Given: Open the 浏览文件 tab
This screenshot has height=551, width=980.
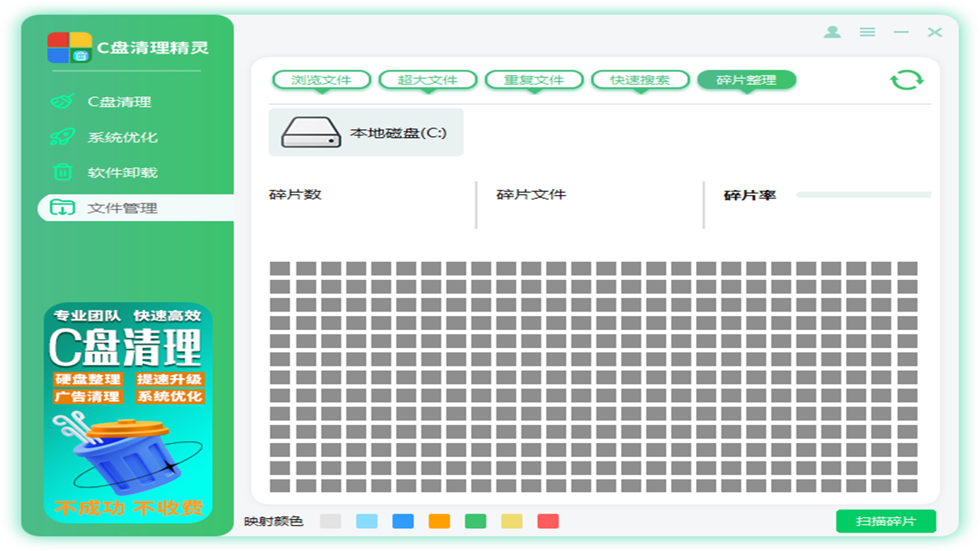Looking at the screenshot, I should (322, 79).
